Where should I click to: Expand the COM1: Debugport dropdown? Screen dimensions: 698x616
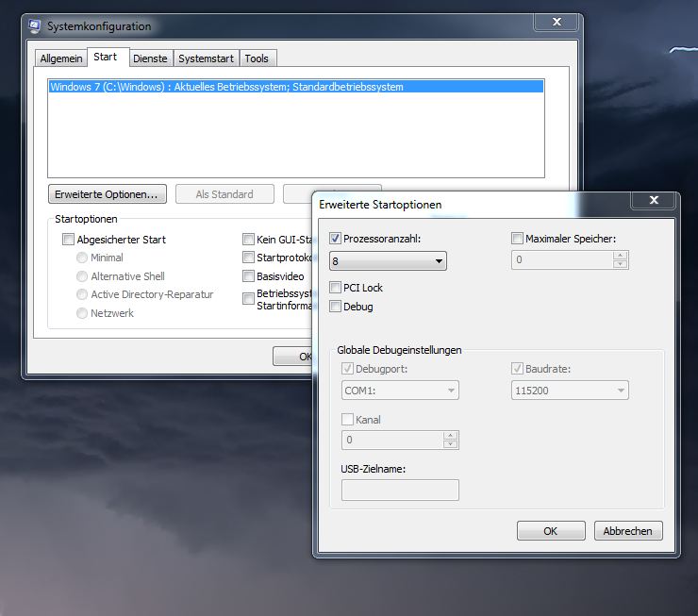tap(400, 390)
